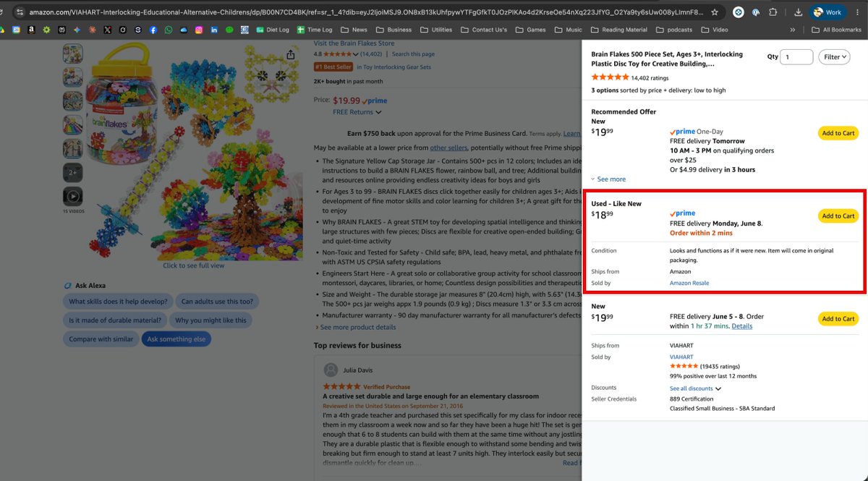Click Search this page link
Screen dimensions: 868x481
click(413, 54)
